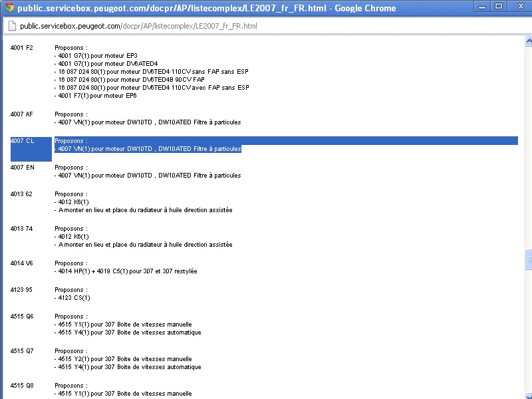Click line '4001 G7(1) pour moteur EP3'
Image resolution: width=532 pixels, height=399 pixels.
coord(96,56)
